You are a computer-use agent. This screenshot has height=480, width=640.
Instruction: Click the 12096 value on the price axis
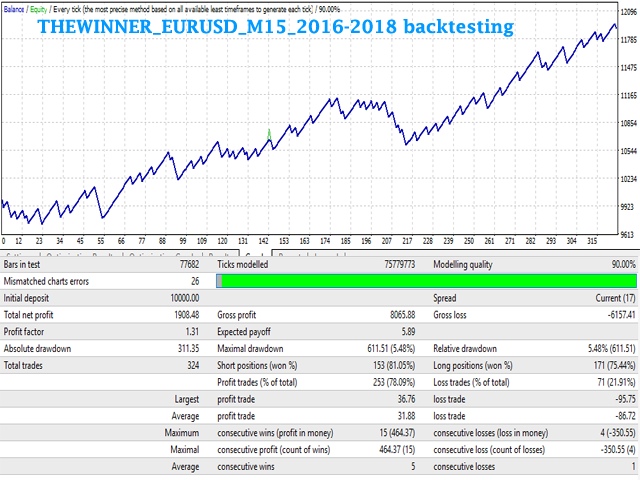tap(629, 12)
